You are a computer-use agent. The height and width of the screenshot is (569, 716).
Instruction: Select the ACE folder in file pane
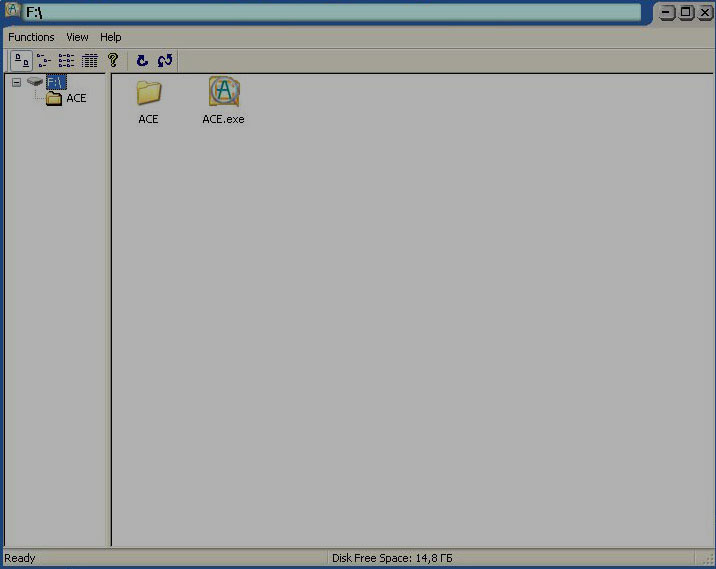pyautogui.click(x=148, y=93)
